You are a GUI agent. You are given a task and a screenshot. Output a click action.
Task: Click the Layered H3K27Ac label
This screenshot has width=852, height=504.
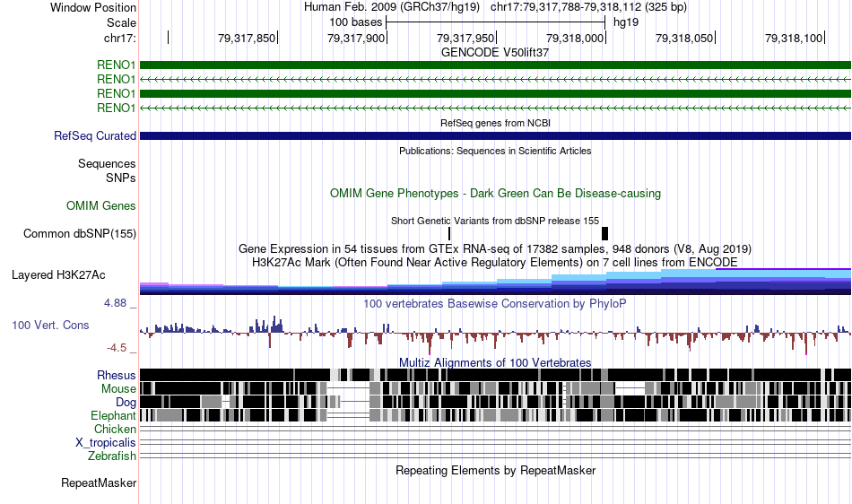tap(58, 274)
